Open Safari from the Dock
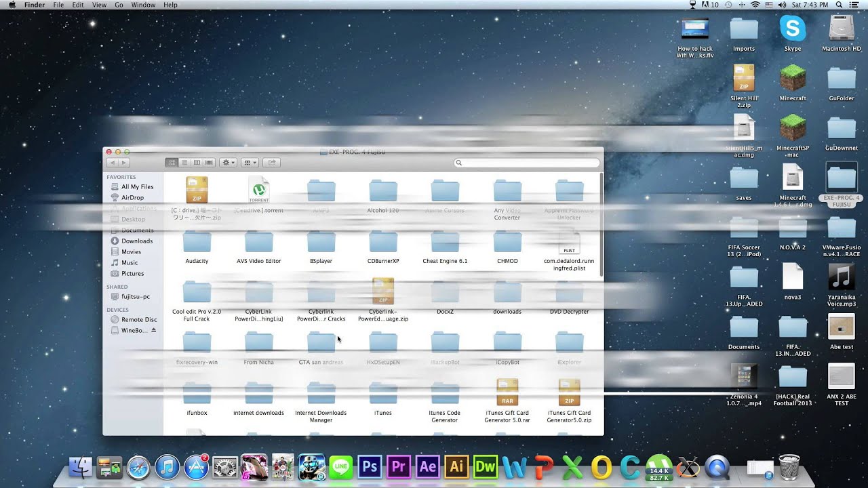 tap(138, 466)
